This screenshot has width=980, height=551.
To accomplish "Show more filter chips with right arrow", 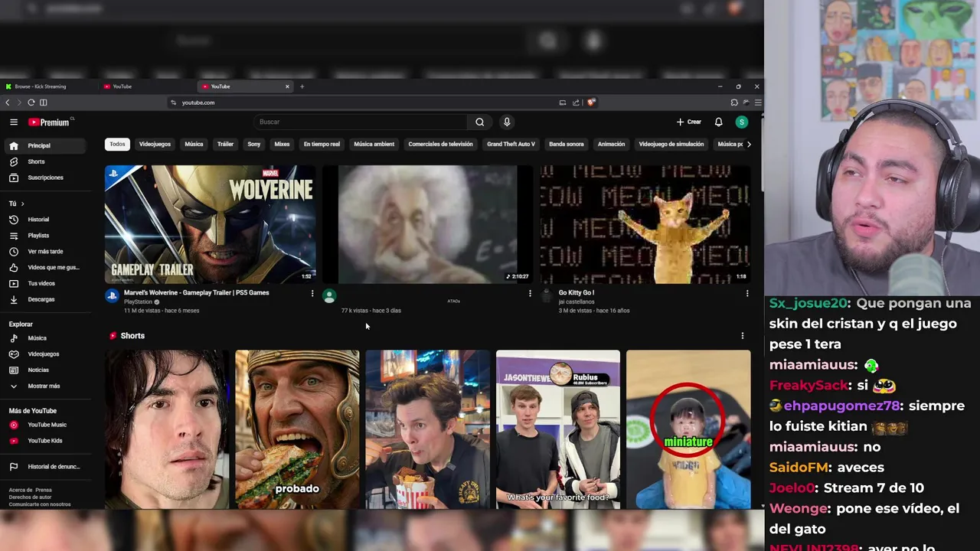I will [748, 144].
